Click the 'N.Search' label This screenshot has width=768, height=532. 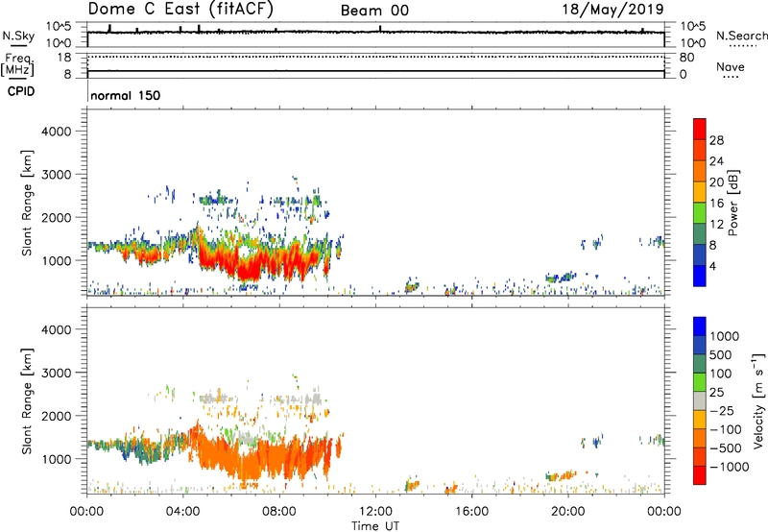tap(741, 36)
